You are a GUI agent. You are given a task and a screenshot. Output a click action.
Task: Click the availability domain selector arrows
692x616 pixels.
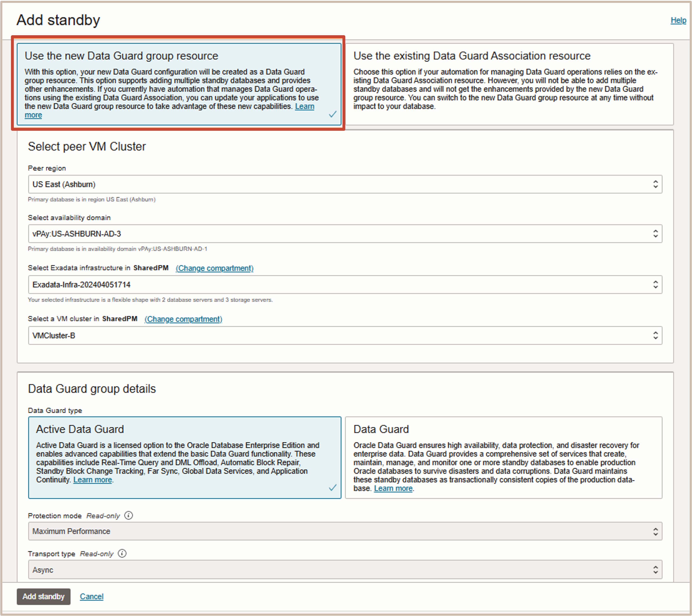pos(655,234)
